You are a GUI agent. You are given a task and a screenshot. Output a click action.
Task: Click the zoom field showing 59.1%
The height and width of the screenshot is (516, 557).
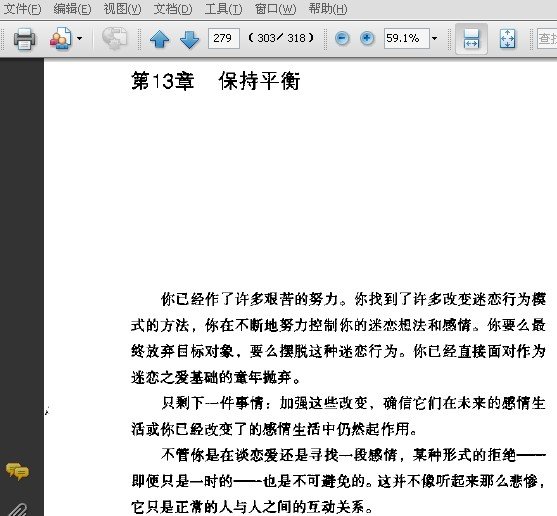pyautogui.click(x=407, y=38)
